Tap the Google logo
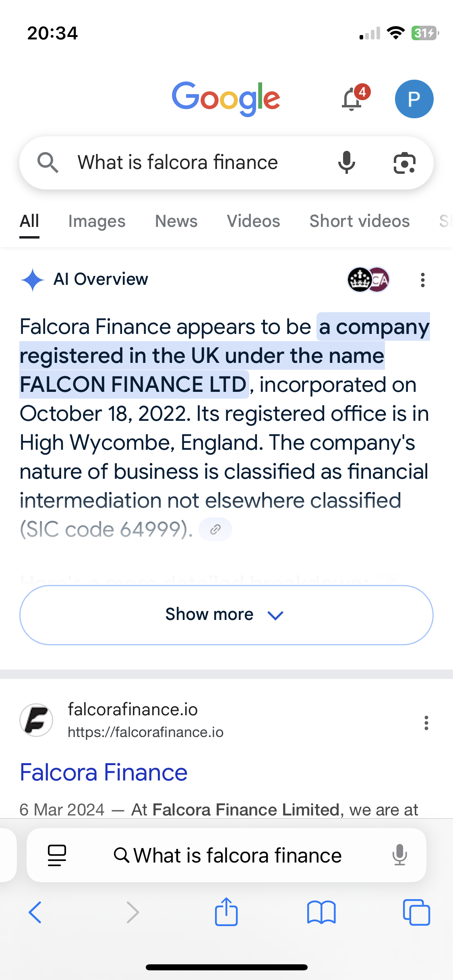 pos(226,99)
